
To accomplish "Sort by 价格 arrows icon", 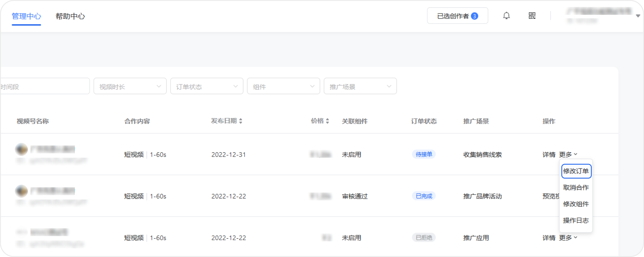I will [327, 121].
